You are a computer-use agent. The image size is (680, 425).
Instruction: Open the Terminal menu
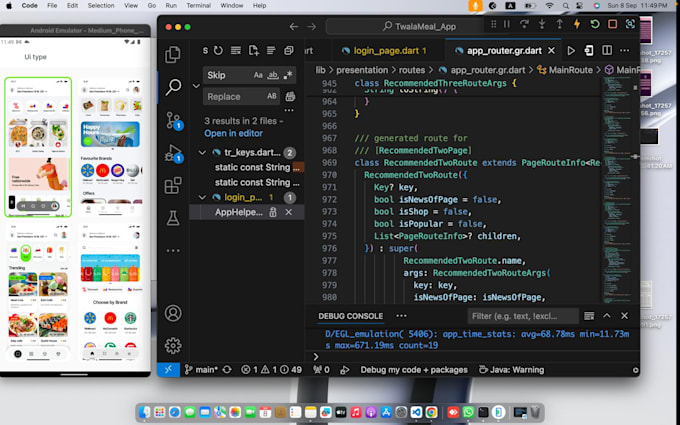point(199,6)
